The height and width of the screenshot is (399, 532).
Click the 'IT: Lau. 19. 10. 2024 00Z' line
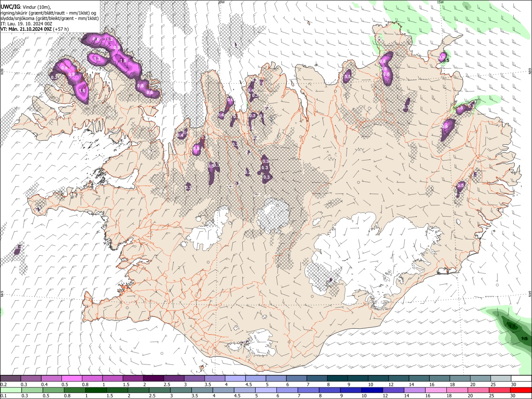(26, 24)
